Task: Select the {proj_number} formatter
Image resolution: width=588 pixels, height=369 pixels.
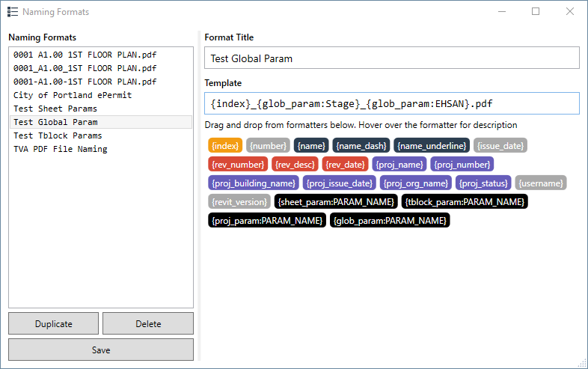Action: click(462, 165)
